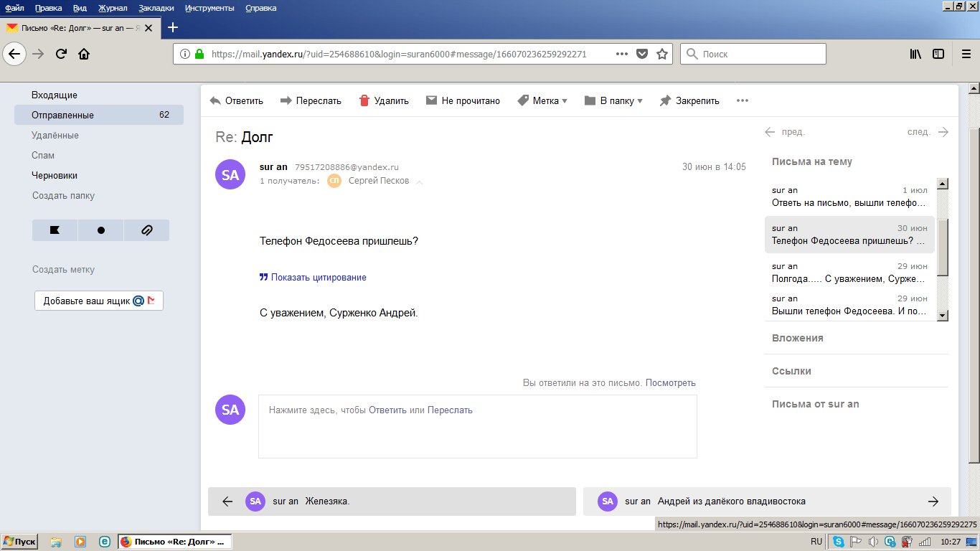The image size is (980, 551).
Task: Open the Пуск start menu
Action: point(19,542)
